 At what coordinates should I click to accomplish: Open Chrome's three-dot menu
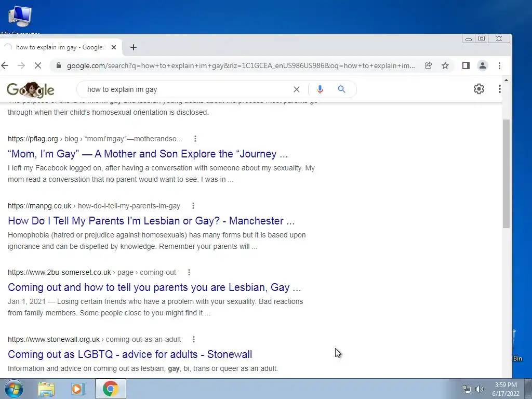pos(499,65)
